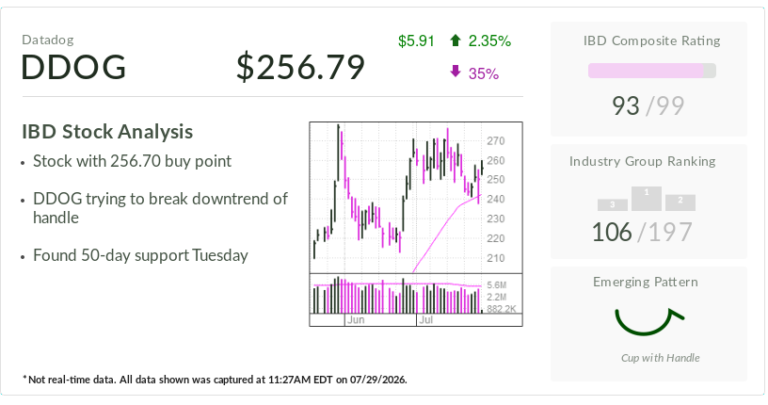Click the DDOG ticker symbol

[x=73, y=67]
